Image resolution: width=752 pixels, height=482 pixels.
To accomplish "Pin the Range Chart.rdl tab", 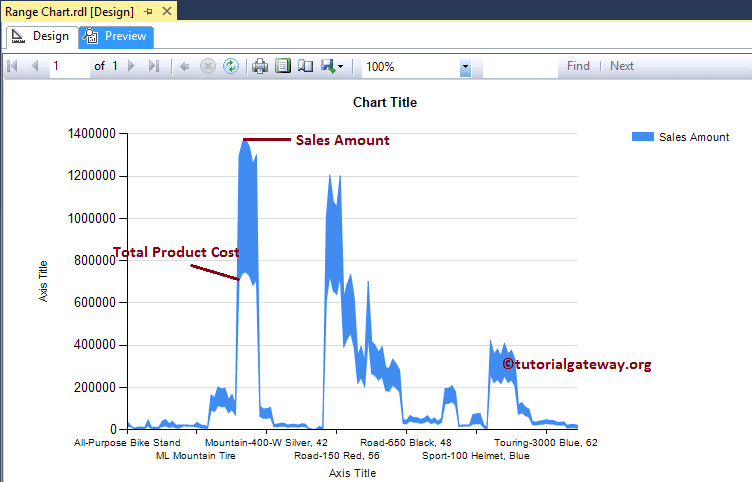I will pos(149,12).
